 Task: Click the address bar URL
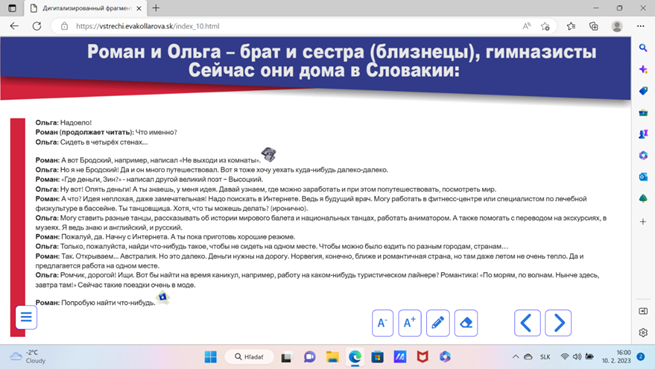click(x=147, y=26)
